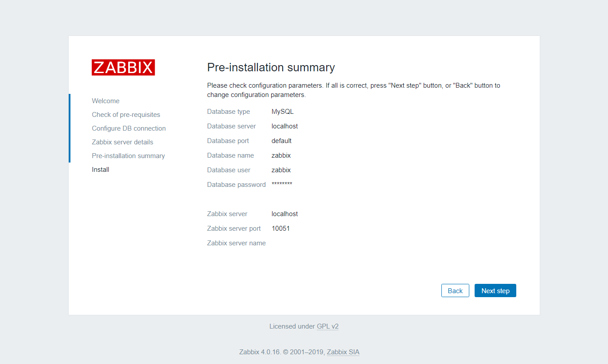
Task: Click the Database name zabbix value
Action: tap(281, 155)
